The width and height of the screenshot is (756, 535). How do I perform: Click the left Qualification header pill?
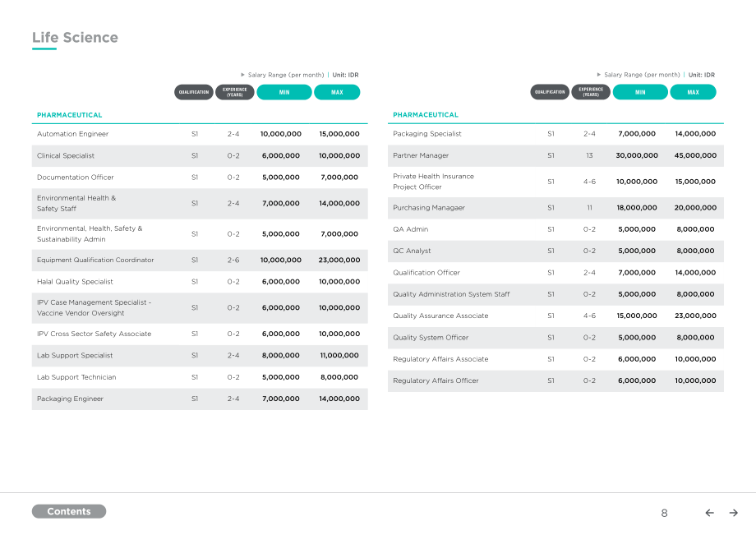[194, 92]
